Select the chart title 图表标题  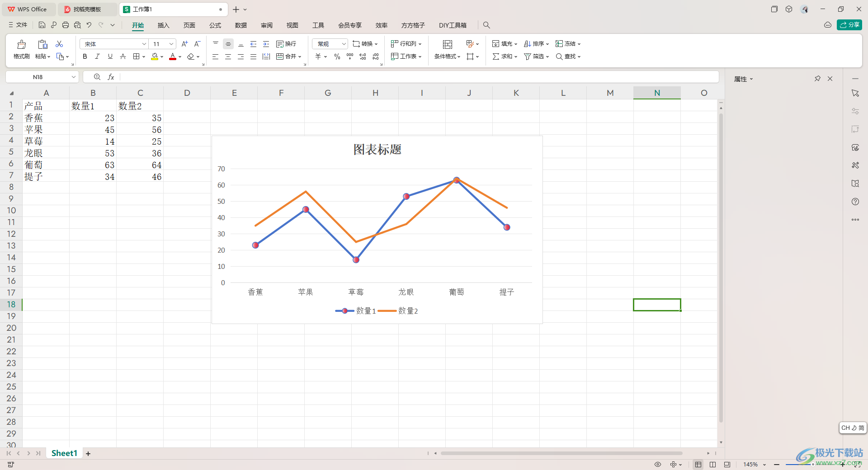[377, 150]
